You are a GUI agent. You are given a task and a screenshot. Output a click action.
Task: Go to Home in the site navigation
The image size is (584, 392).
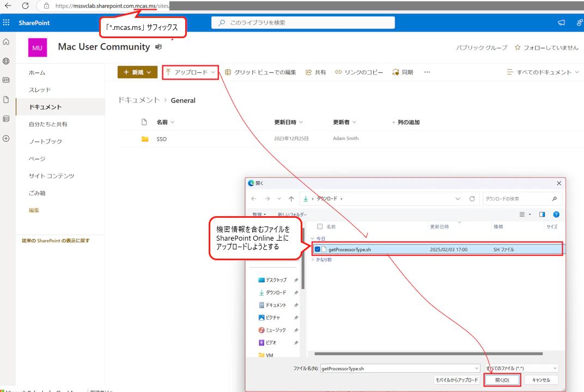click(37, 72)
